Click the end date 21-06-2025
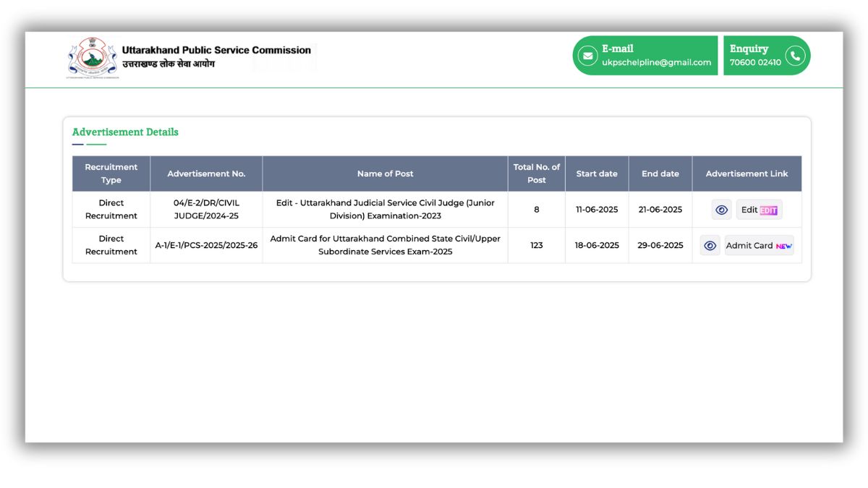Screen dimensions: 868x488 [x=660, y=210]
